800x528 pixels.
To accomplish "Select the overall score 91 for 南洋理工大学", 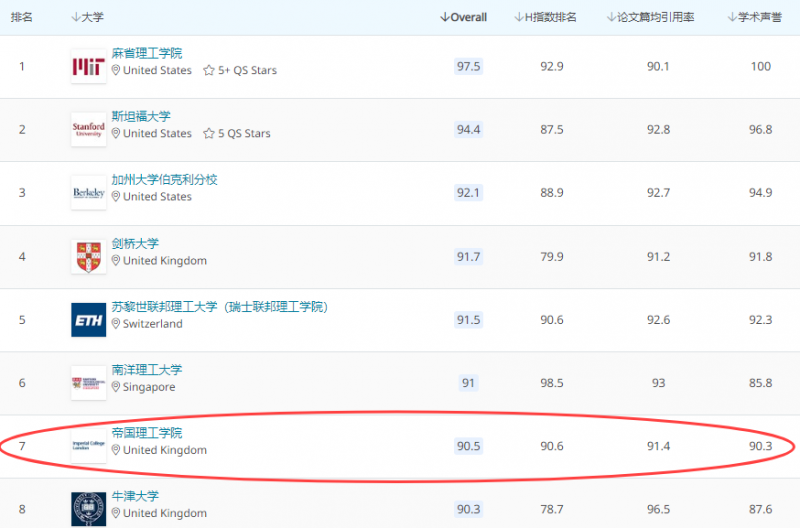I will pos(468,383).
